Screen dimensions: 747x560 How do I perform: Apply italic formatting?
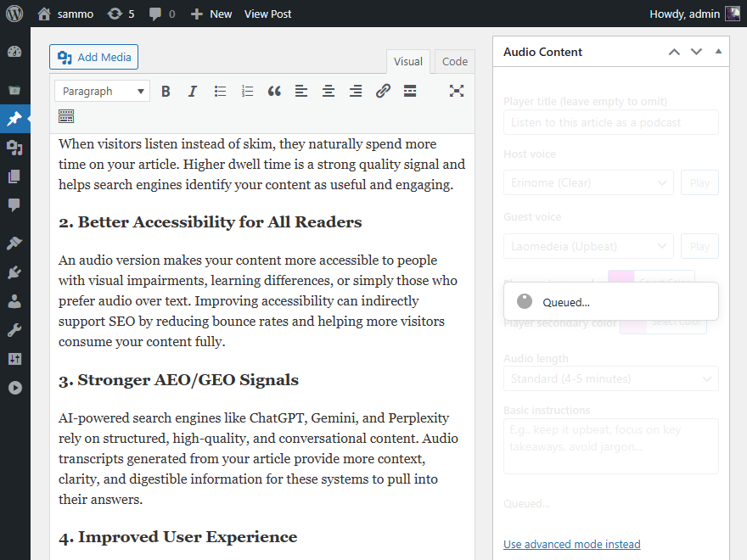click(193, 91)
